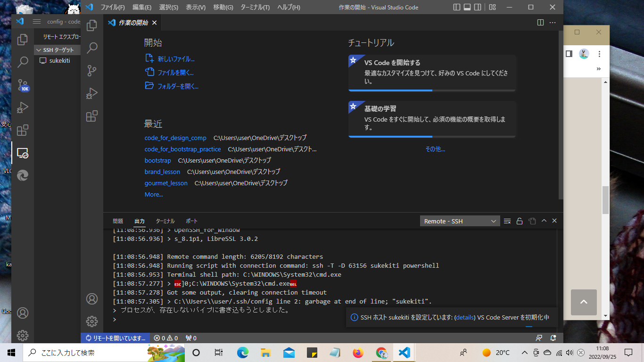Click the details link in the SSH notification

(464, 317)
